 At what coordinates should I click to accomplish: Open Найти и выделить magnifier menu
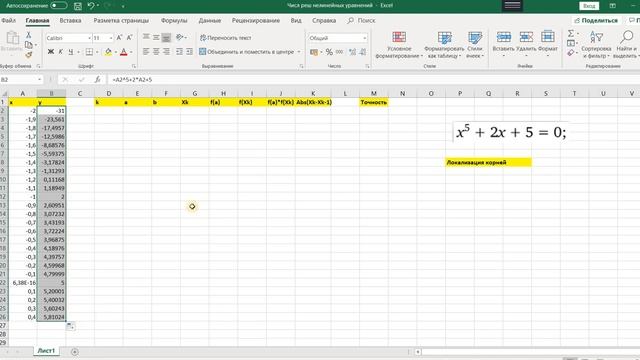(x=626, y=44)
